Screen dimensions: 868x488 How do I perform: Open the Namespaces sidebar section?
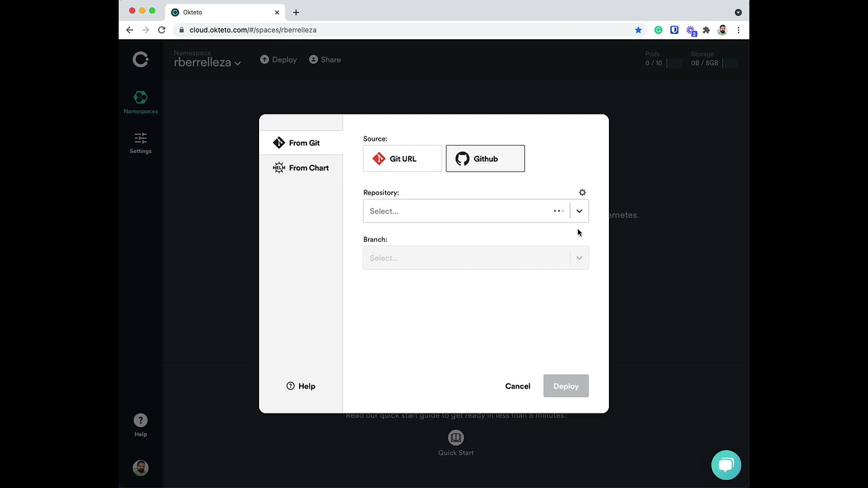pos(140,102)
